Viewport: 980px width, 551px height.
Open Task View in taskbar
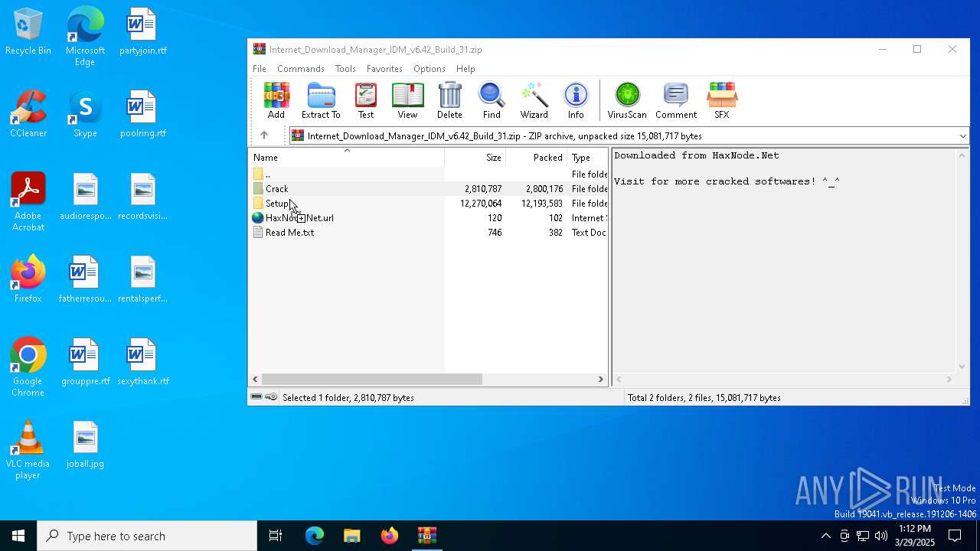[276, 536]
